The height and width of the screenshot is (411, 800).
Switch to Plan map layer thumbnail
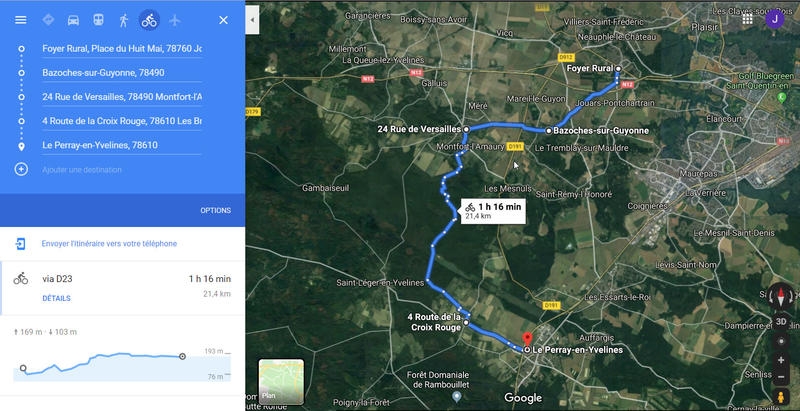281,382
